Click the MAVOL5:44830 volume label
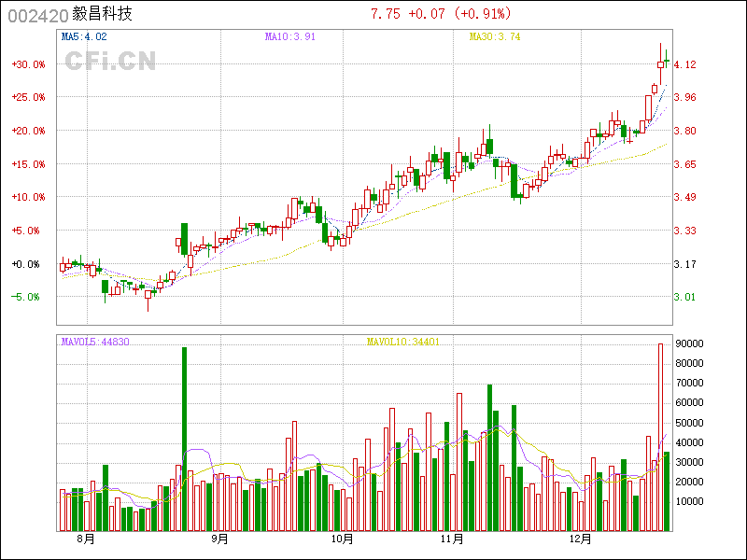 pos(95,343)
